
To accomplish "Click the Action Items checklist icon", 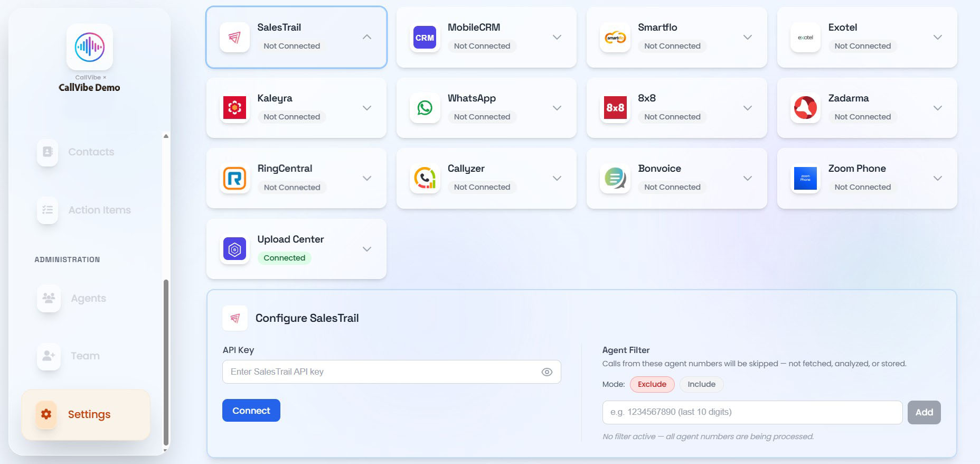I will point(48,210).
